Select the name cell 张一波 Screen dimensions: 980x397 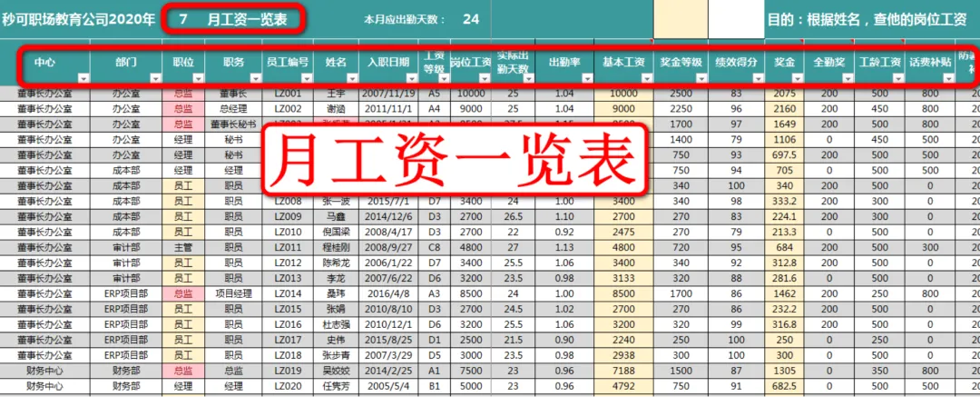click(337, 201)
